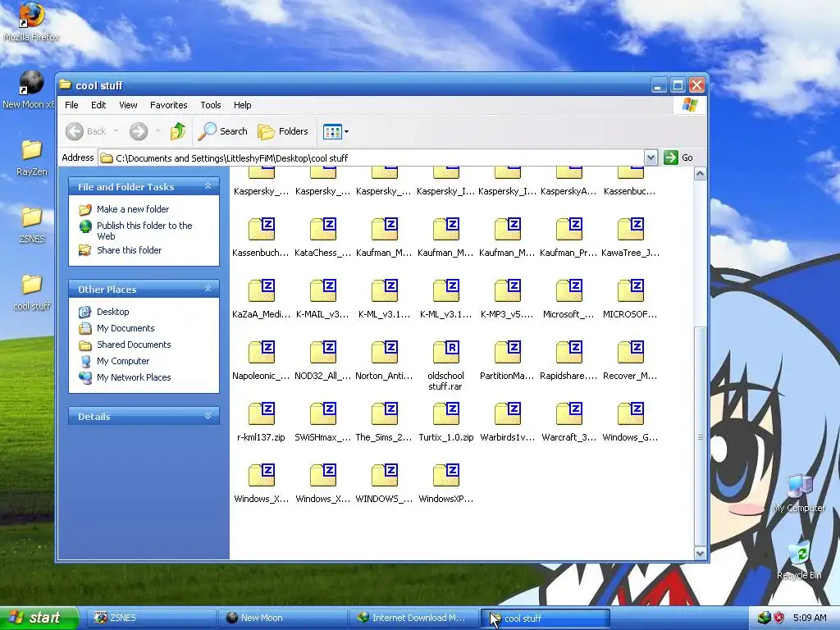
Task: Select the Recover_M zip file
Action: (630, 361)
